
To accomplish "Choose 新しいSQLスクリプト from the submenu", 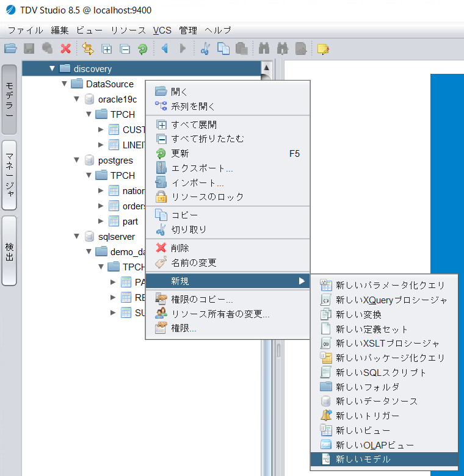I will click(384, 372).
